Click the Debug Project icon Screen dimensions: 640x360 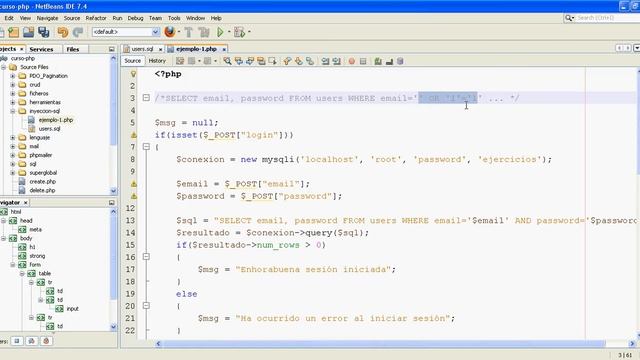tap(239, 32)
